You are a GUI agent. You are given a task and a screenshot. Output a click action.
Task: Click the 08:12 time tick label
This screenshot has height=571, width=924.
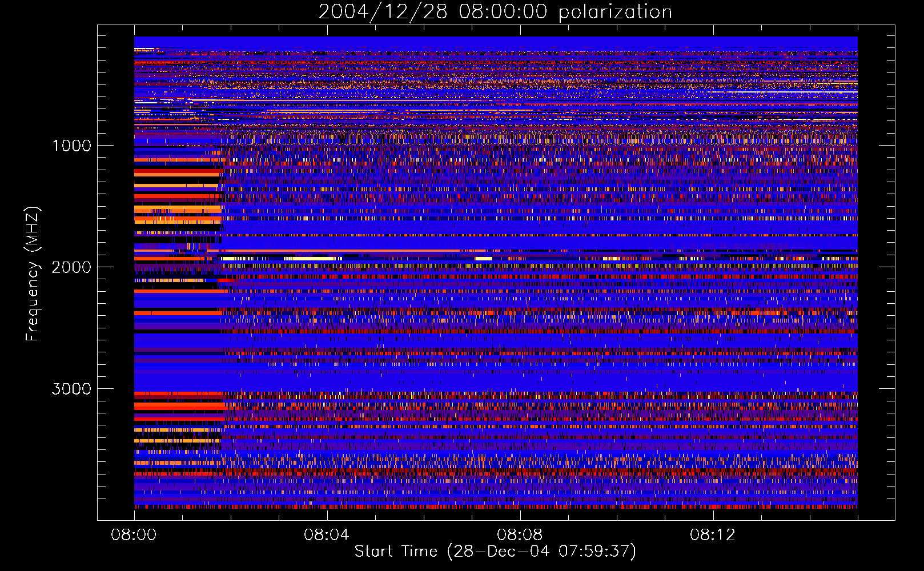click(713, 535)
